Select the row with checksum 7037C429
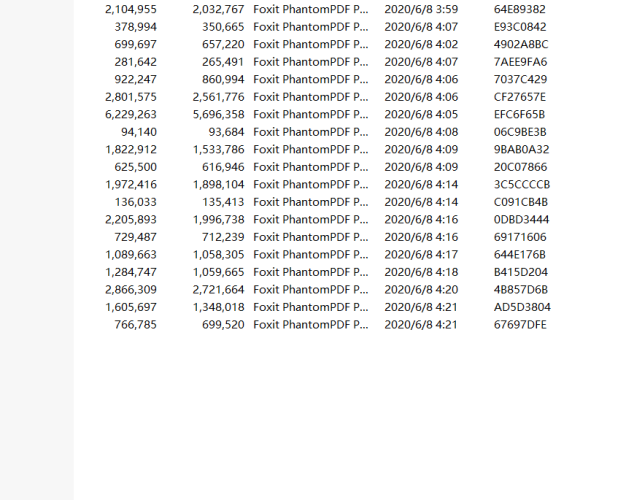 (x=520, y=79)
